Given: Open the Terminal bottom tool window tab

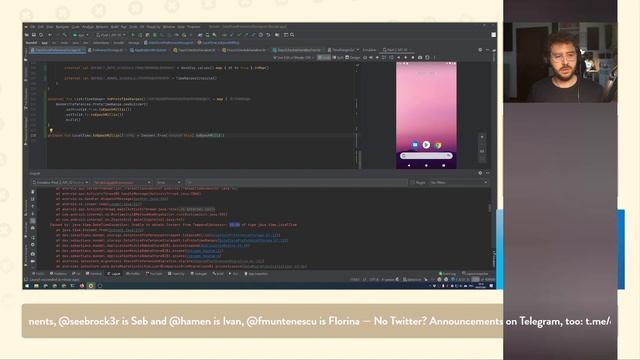Looking at the screenshot, I should pyautogui.click(x=94, y=274).
